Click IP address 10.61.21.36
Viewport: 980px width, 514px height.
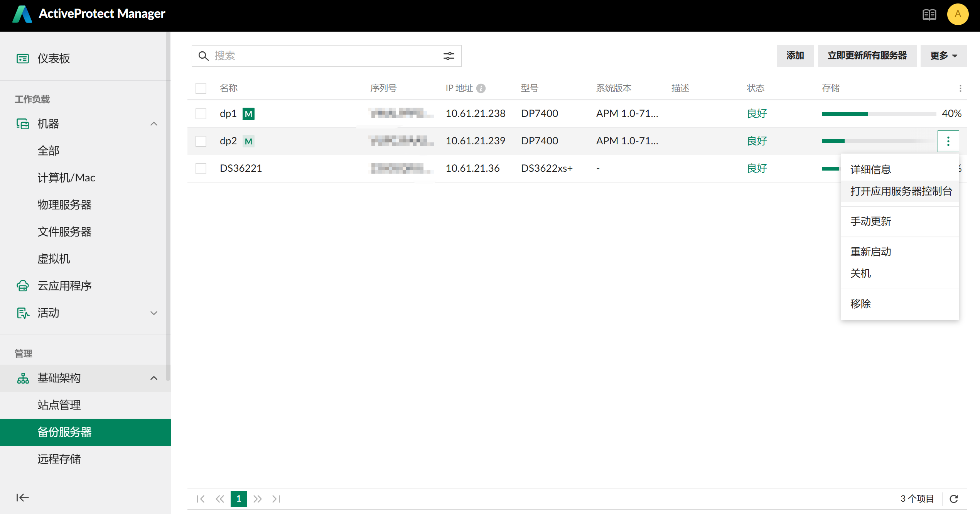(x=472, y=169)
